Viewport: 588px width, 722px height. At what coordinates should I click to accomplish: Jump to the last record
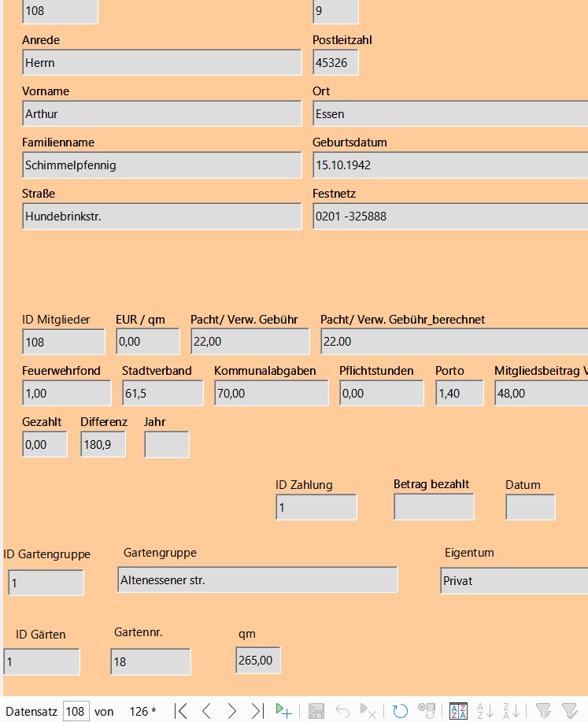pyautogui.click(x=257, y=711)
